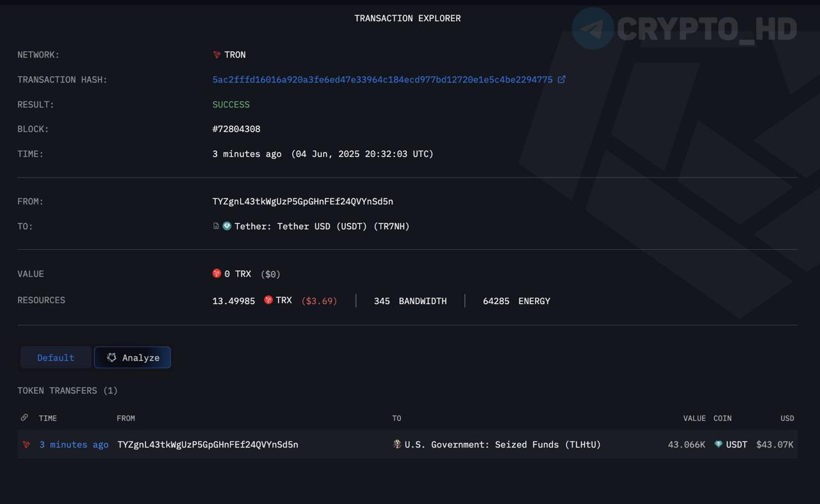The height and width of the screenshot is (504, 820).
Task: Click the 64285 ENERGY value
Action: (x=516, y=301)
